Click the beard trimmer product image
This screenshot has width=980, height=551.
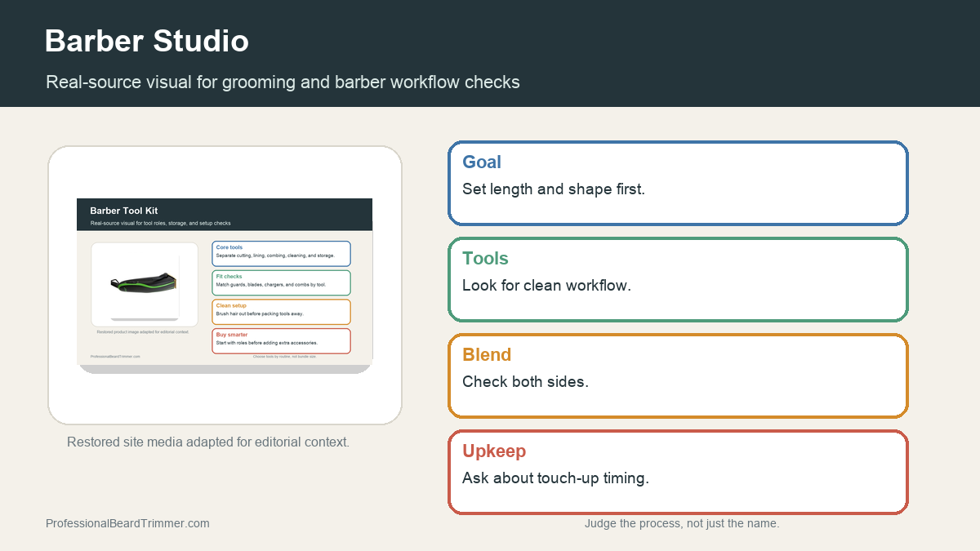coord(145,283)
